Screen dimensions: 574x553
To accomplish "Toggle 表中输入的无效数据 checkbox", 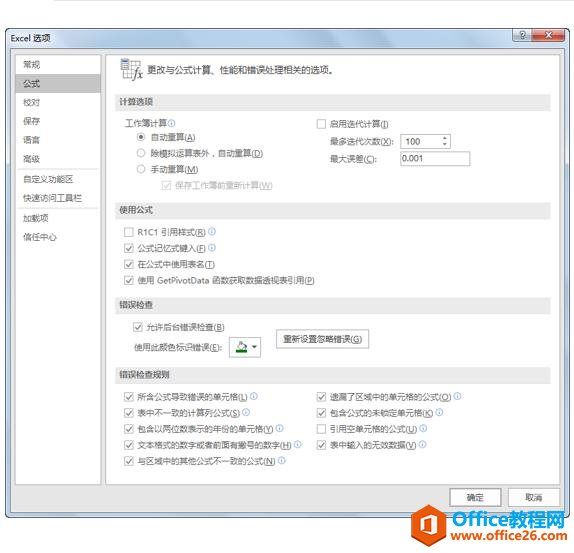I will coord(321,445).
